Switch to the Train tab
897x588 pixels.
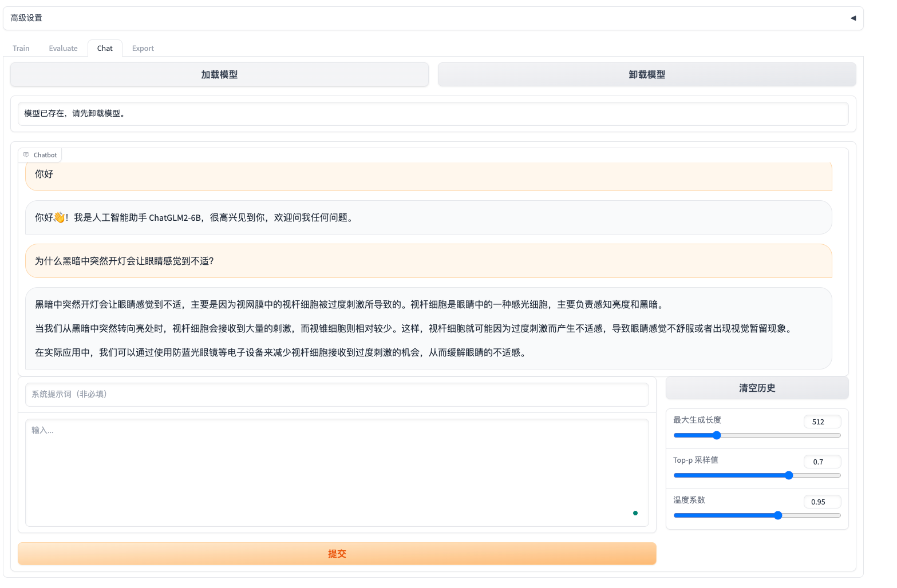pyautogui.click(x=21, y=49)
